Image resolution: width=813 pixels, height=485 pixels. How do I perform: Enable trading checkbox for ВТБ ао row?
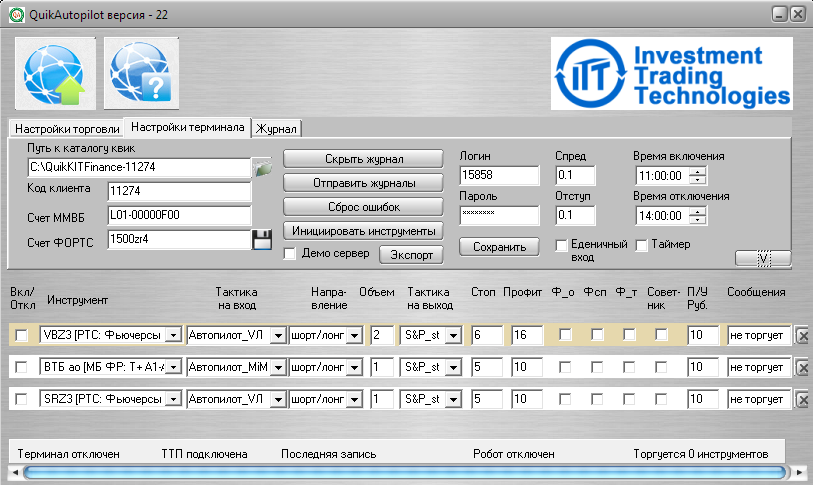21,367
